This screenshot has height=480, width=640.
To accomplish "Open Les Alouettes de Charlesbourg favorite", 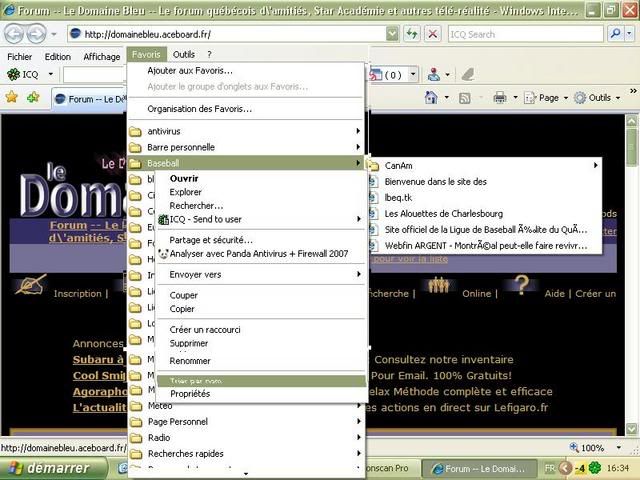I will pos(484,213).
